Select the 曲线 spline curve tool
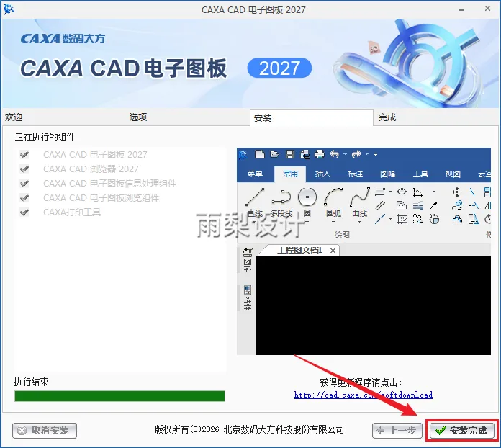Screen dimensions: 501x448 click(x=360, y=202)
